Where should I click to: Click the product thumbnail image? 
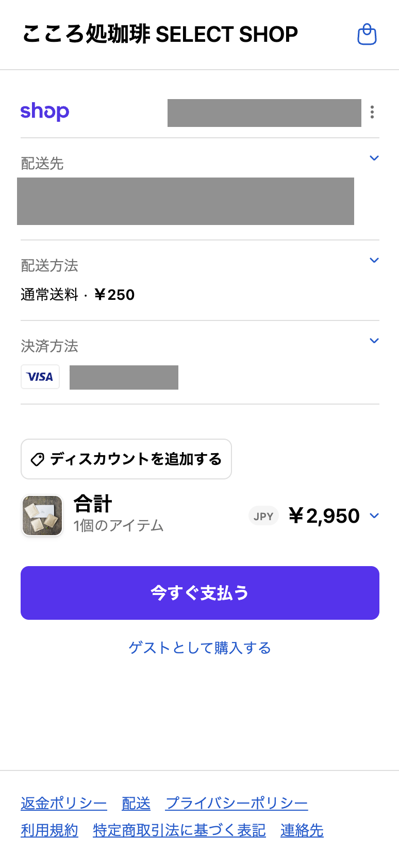[x=42, y=516]
